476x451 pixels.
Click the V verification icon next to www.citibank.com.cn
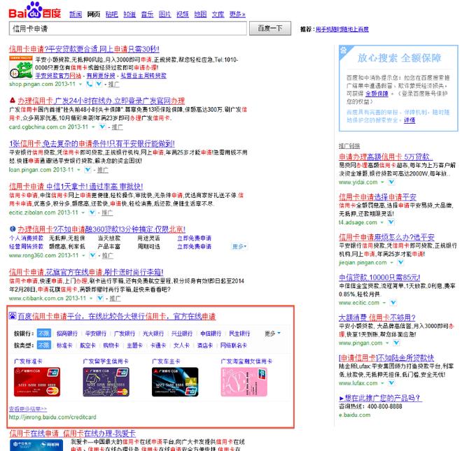coord(100,298)
